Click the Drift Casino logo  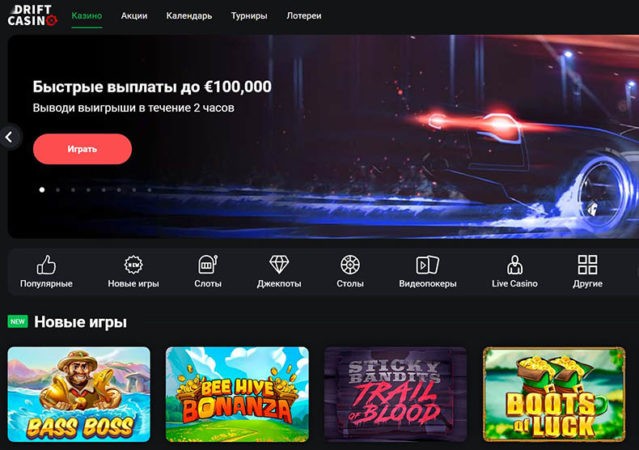(x=33, y=15)
